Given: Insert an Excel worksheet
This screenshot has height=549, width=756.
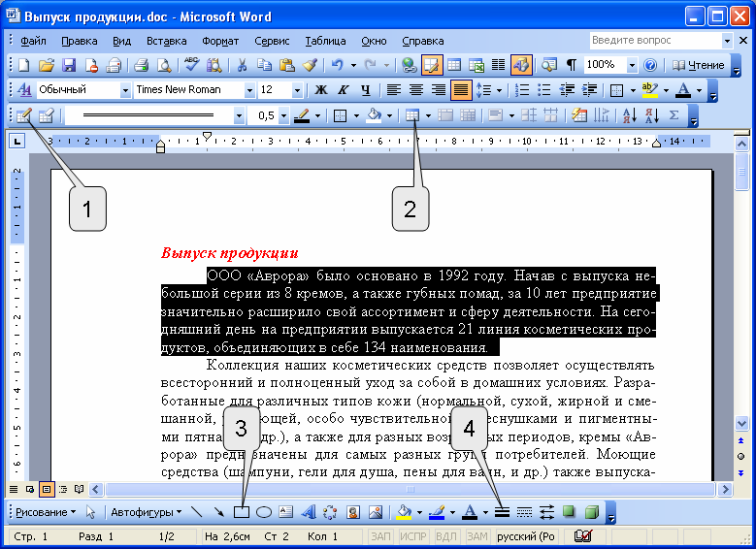Looking at the screenshot, I should [x=477, y=65].
